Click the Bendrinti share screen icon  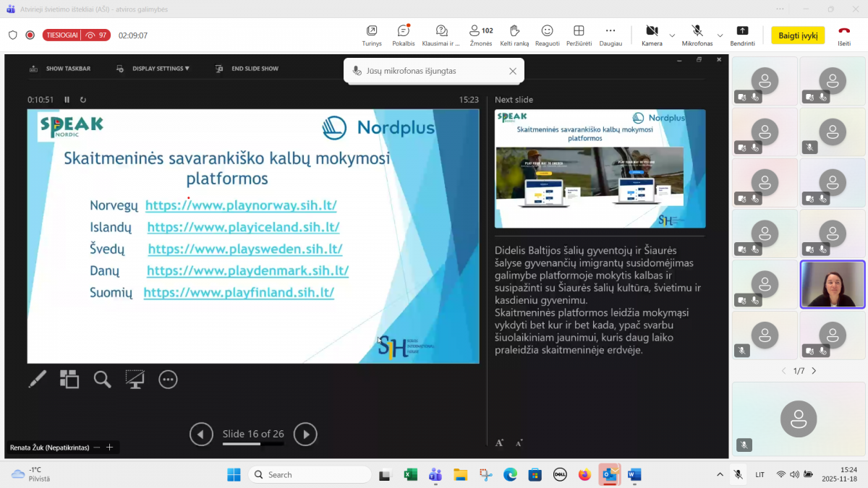click(x=742, y=34)
